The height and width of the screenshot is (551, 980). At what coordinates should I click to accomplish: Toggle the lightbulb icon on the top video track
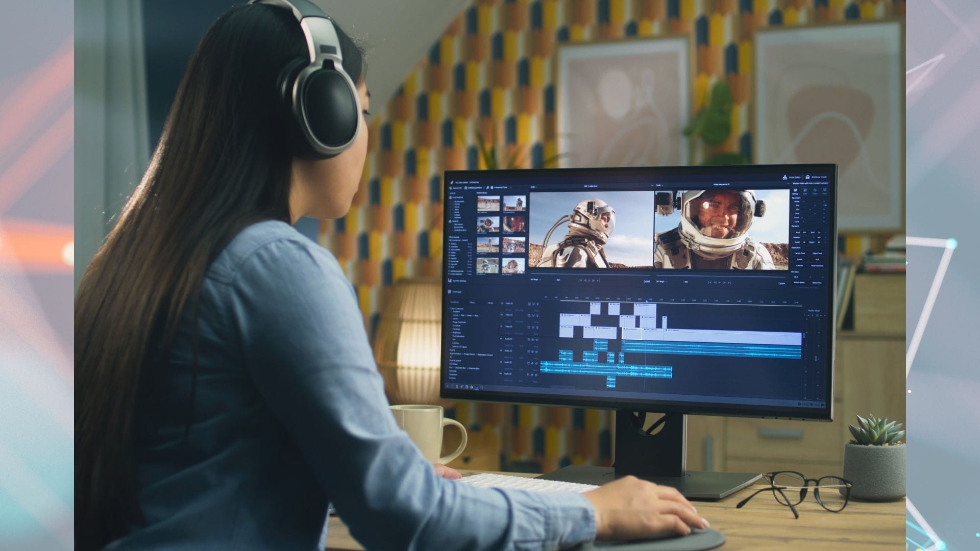pos(537,304)
